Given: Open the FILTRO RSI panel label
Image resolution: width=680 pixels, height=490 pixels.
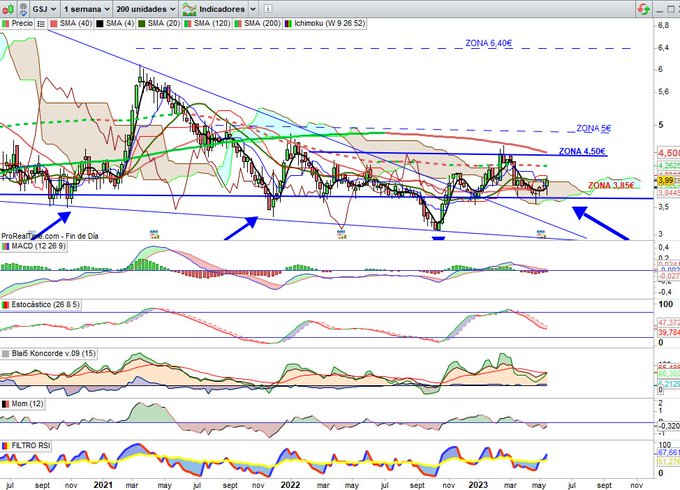Looking at the screenshot, I should [26, 445].
